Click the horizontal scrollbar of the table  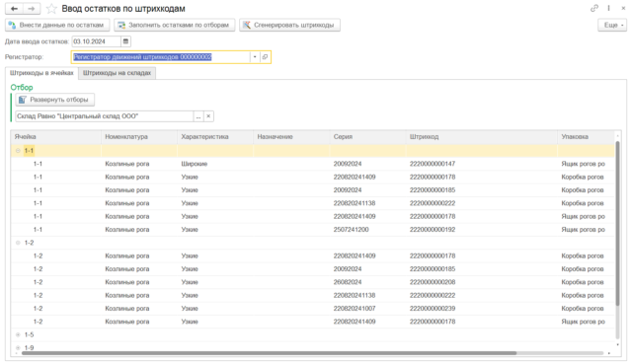pos(269,353)
